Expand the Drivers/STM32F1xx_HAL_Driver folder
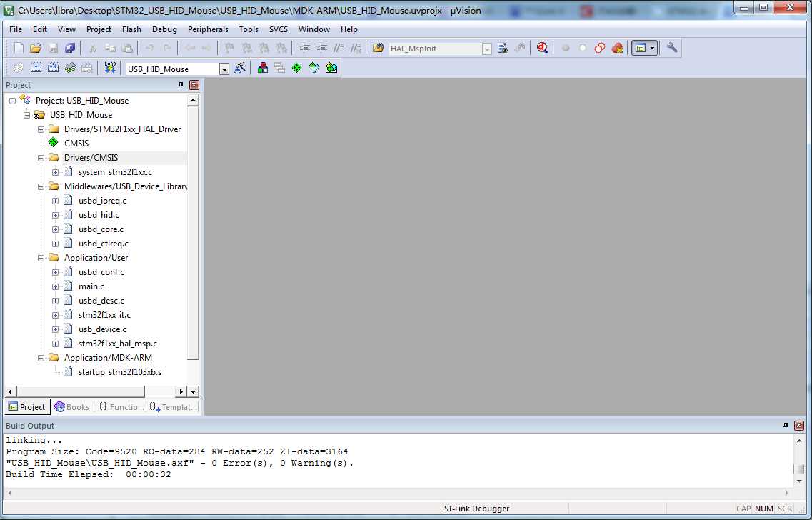This screenshot has width=812, height=520. pyautogui.click(x=41, y=129)
